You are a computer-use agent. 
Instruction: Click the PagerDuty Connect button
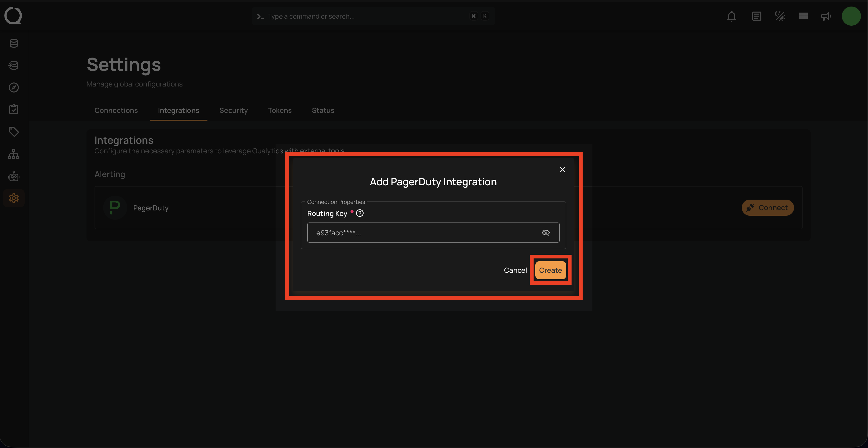tap(767, 208)
